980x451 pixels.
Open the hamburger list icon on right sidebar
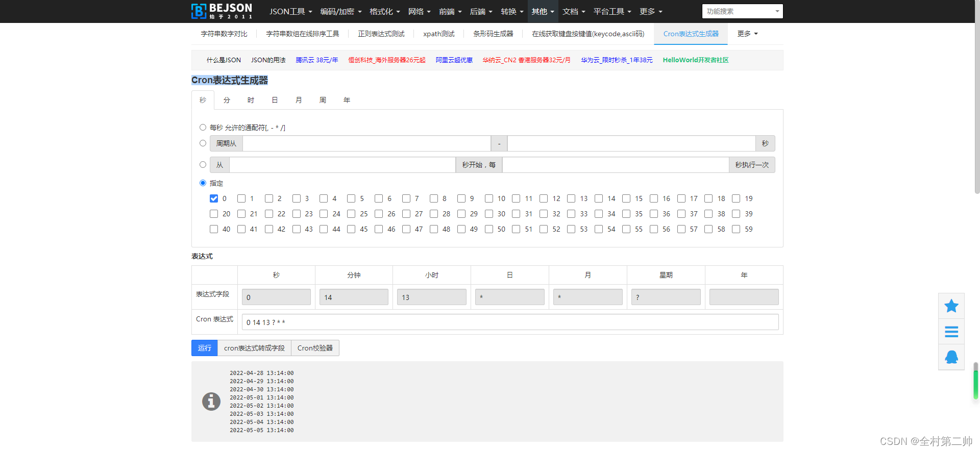[951, 332]
